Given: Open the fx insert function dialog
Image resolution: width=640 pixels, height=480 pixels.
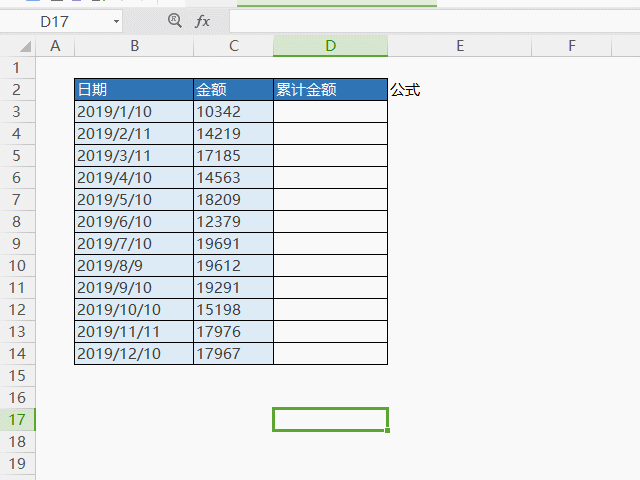Looking at the screenshot, I should point(202,21).
